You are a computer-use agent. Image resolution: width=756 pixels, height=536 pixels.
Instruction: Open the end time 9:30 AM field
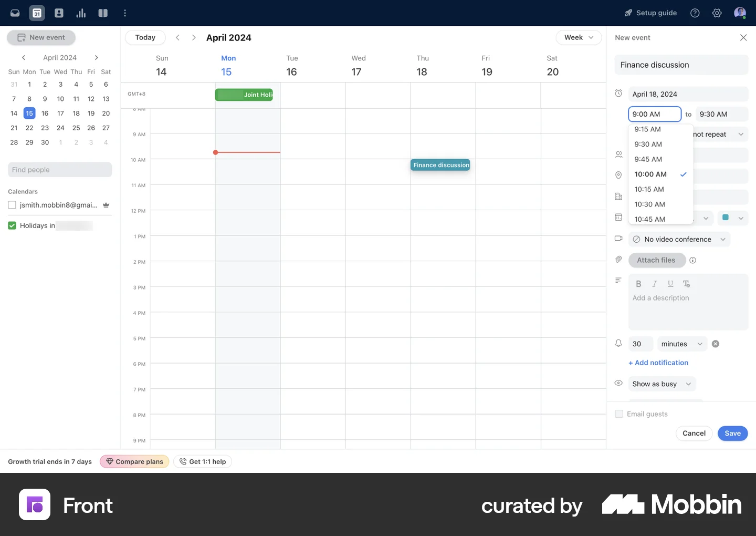coord(721,114)
